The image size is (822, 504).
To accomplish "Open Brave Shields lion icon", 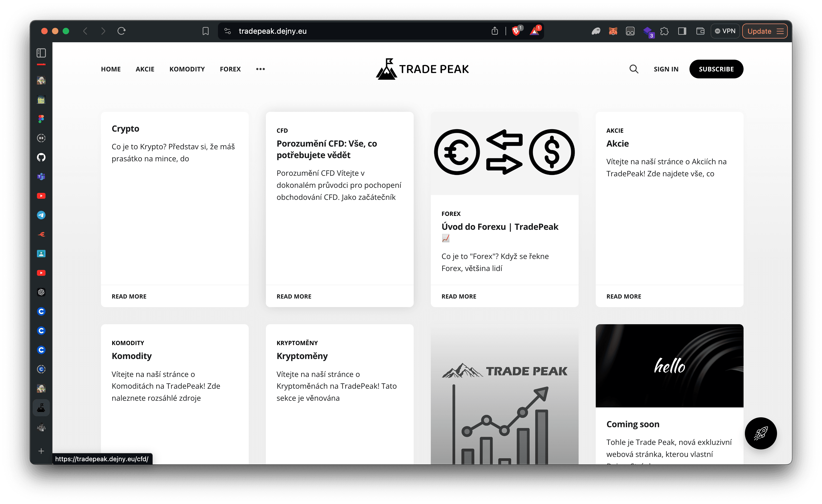I will click(516, 31).
